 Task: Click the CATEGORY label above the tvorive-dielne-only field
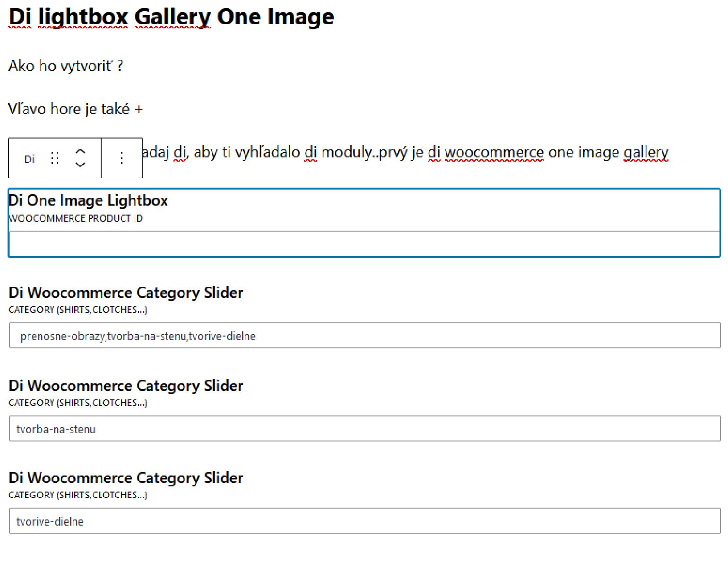click(78, 495)
